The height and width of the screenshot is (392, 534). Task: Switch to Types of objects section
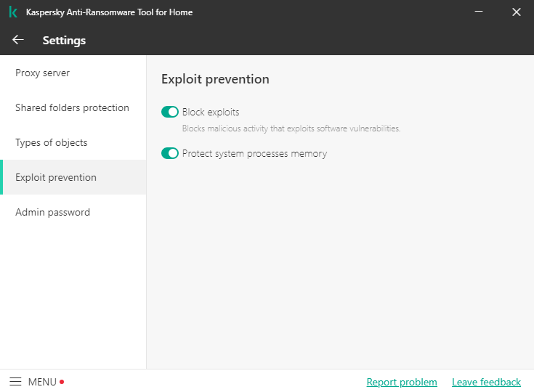tap(52, 143)
